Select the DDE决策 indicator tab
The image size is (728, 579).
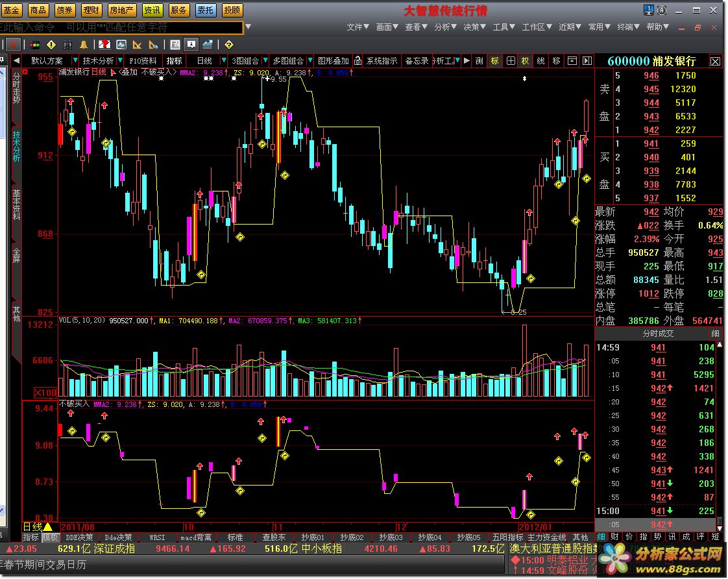[79, 537]
